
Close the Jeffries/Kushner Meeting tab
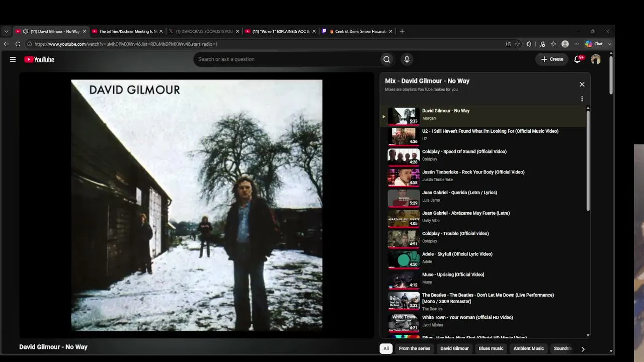[x=161, y=31]
